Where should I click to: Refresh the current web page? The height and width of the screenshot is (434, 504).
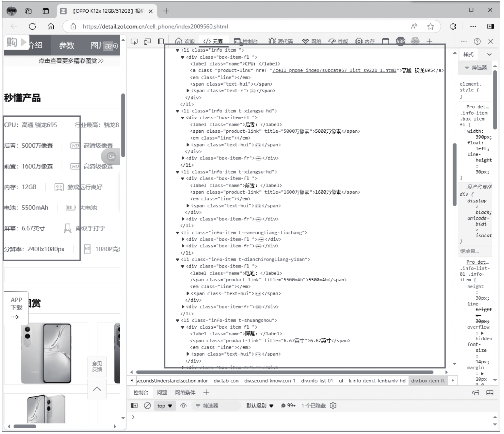point(33,27)
